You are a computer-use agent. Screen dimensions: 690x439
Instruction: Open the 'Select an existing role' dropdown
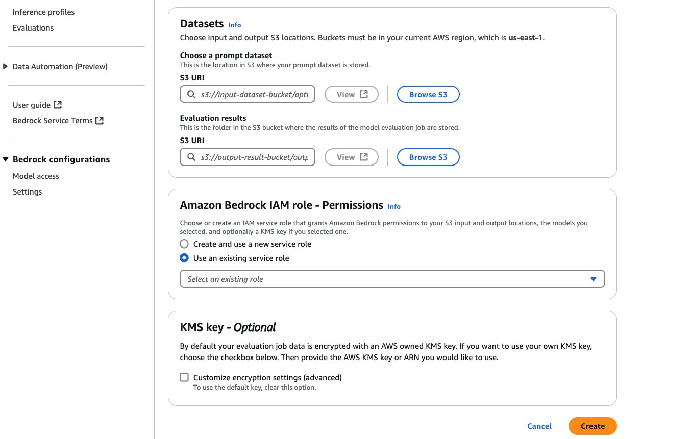click(392, 279)
